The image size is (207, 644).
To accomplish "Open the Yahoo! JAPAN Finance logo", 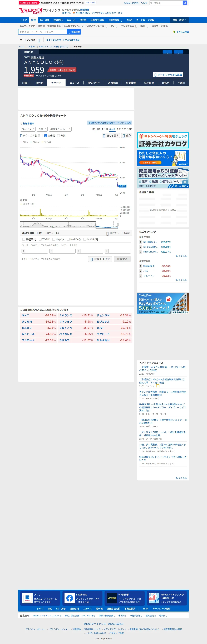I will click(x=40, y=11).
